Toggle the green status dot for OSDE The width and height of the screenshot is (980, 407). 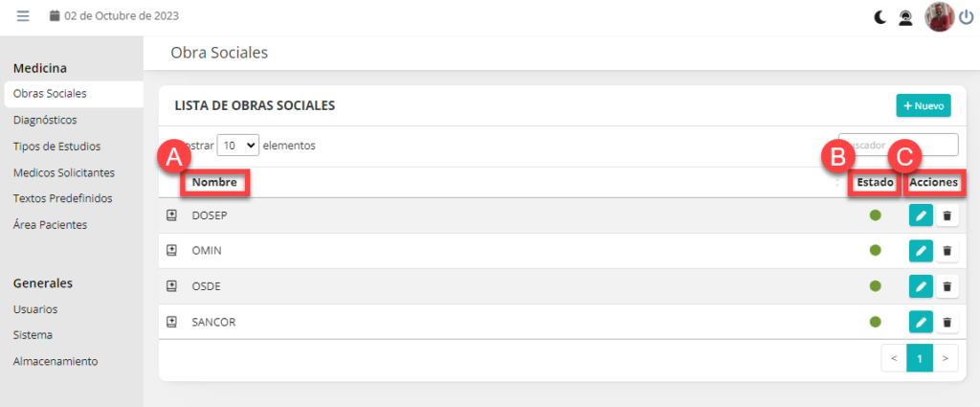(875, 286)
